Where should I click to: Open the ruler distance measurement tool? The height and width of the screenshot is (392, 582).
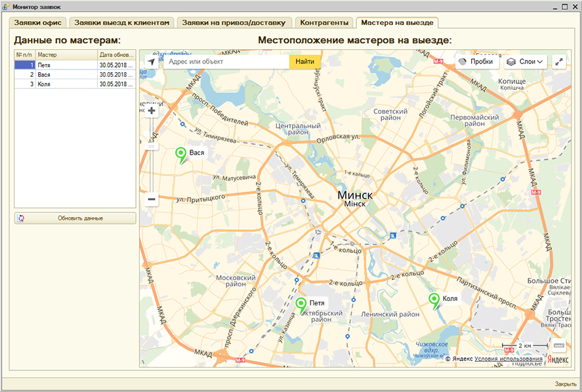coord(559,345)
